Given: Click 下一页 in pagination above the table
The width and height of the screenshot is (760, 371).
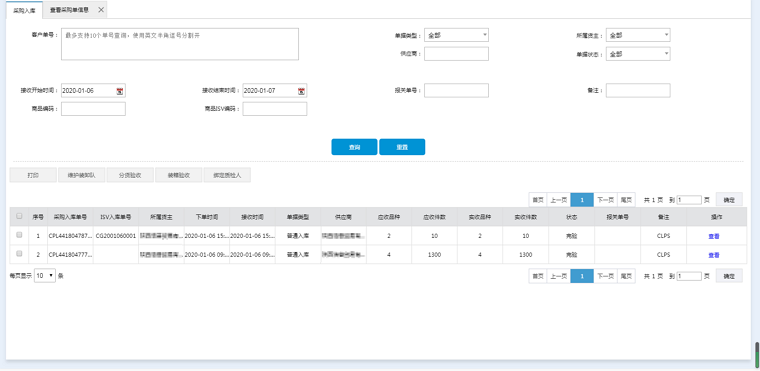Looking at the screenshot, I should tap(605, 200).
